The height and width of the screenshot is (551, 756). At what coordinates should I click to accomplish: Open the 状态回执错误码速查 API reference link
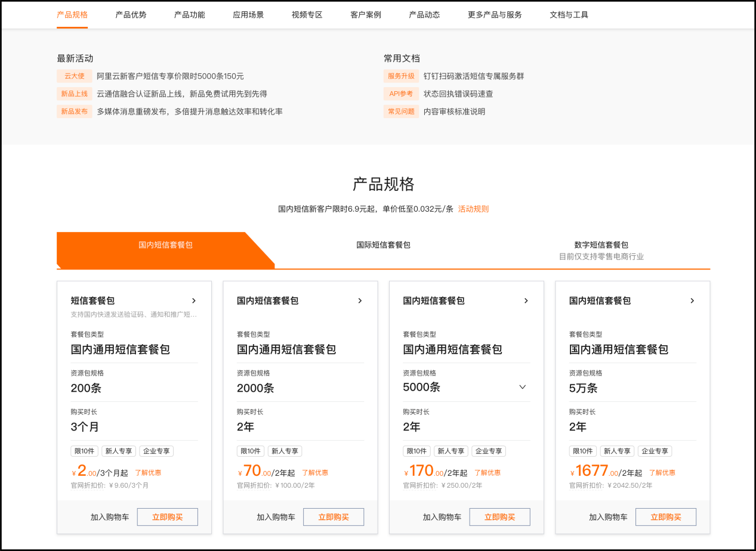(458, 94)
